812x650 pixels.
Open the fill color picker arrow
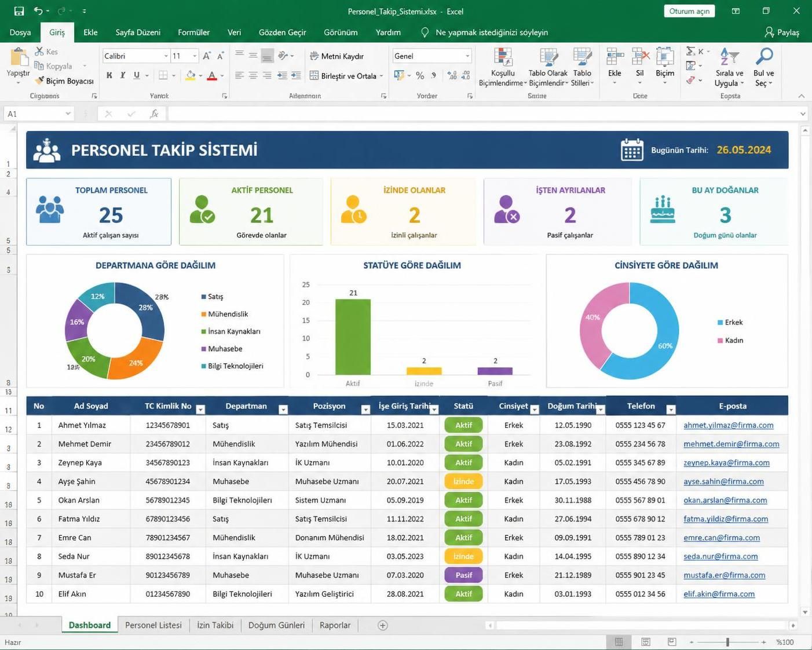click(201, 76)
